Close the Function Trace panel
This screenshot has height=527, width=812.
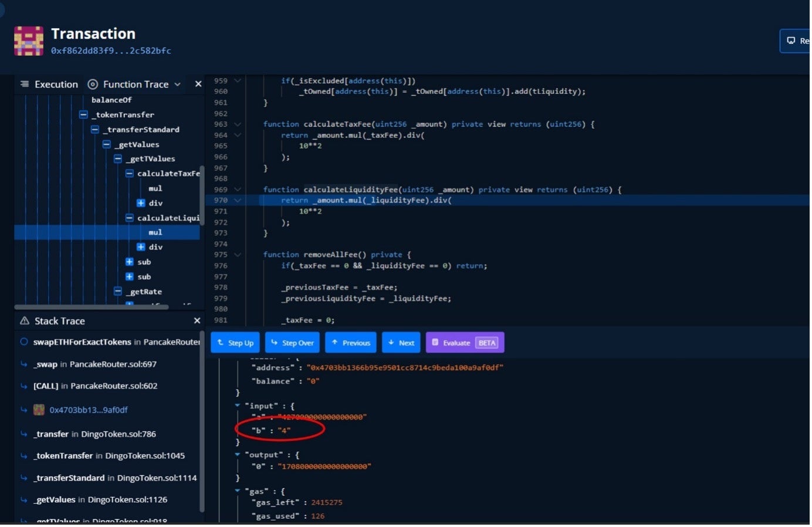pyautogui.click(x=198, y=84)
